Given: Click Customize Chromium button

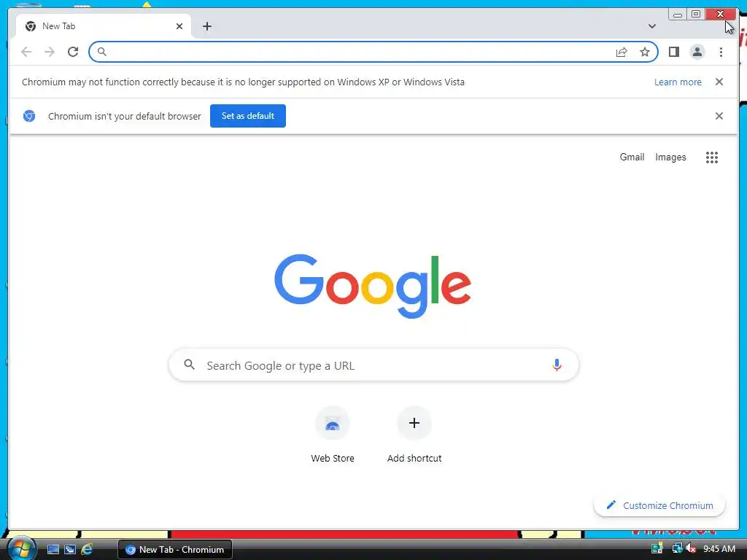Looking at the screenshot, I should click(x=659, y=505).
